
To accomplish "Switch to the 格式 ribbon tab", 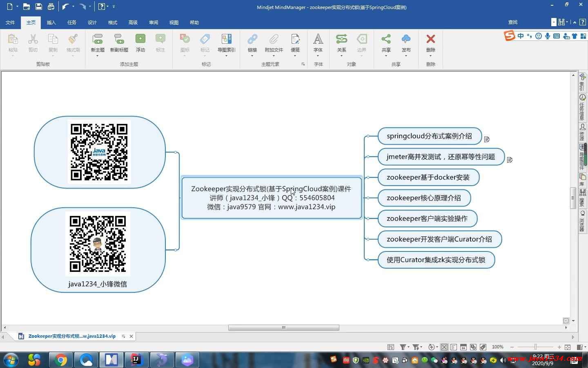I will coord(113,22).
